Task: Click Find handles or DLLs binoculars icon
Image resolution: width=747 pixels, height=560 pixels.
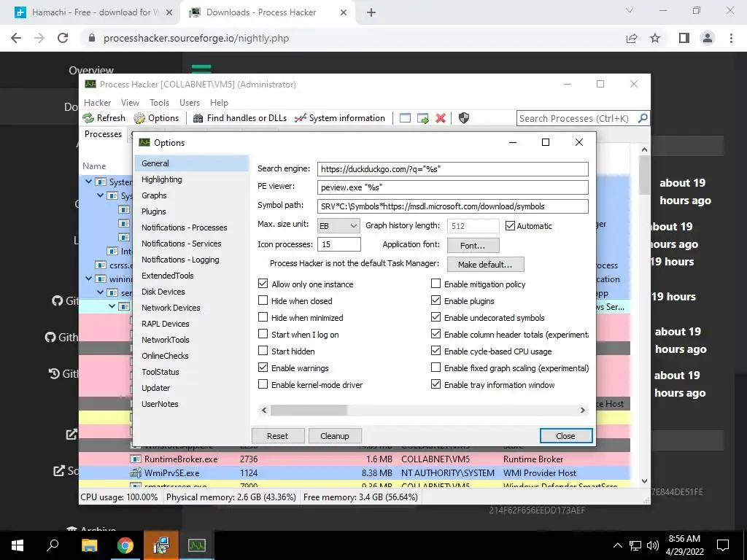Action: pos(198,118)
